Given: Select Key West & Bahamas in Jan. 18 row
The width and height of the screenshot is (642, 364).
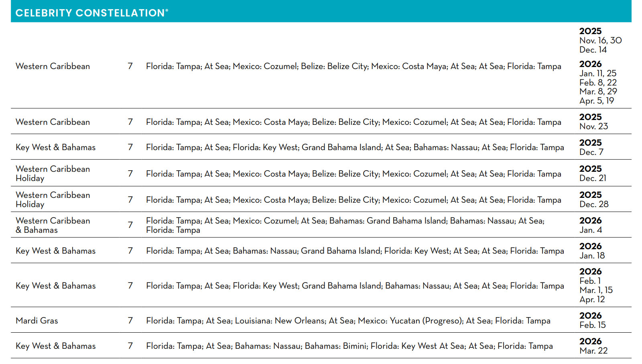Looking at the screenshot, I should coord(55,251).
